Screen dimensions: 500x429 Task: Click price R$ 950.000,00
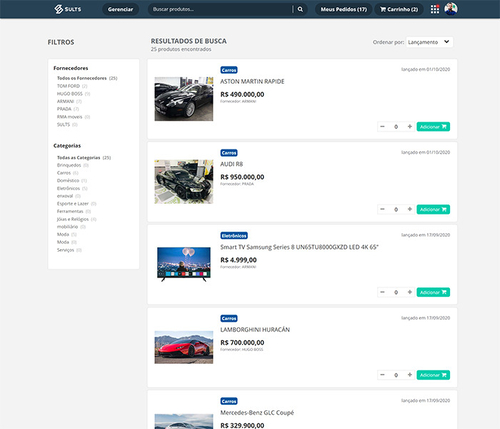click(x=242, y=177)
